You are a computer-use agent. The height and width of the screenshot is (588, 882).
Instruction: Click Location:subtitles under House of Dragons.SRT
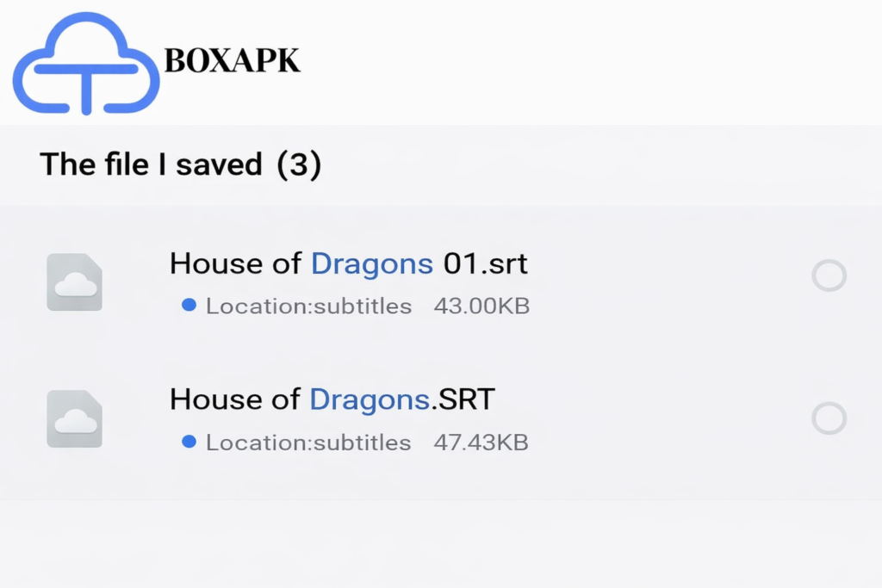[x=308, y=443]
